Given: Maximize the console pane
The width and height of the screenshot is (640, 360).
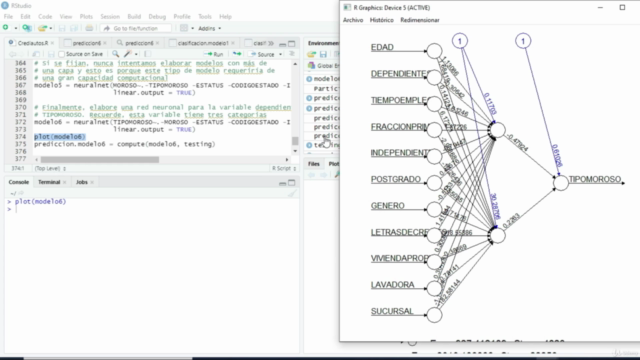Looking at the screenshot, I should pos(291,183).
